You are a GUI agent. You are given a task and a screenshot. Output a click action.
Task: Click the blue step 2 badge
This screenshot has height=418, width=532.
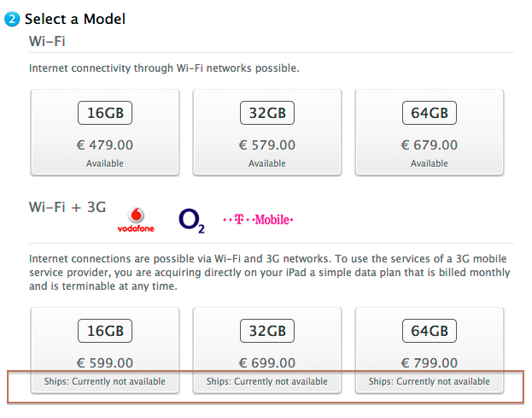coord(12,19)
